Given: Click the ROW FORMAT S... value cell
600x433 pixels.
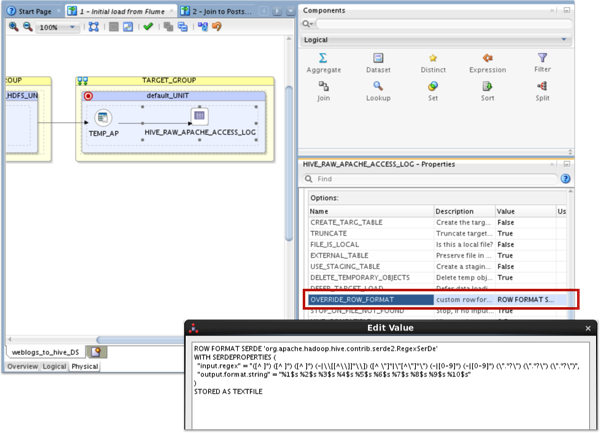Looking at the screenshot, I should [526, 300].
